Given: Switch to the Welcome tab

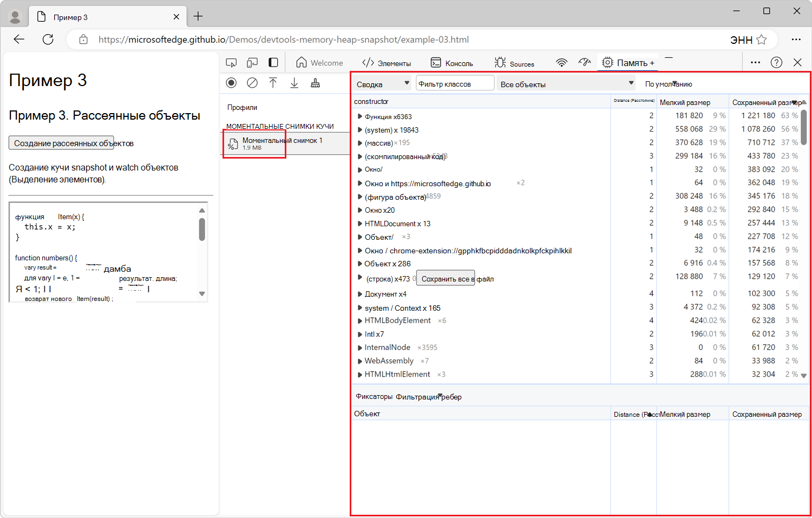Looking at the screenshot, I should pyautogui.click(x=319, y=63).
